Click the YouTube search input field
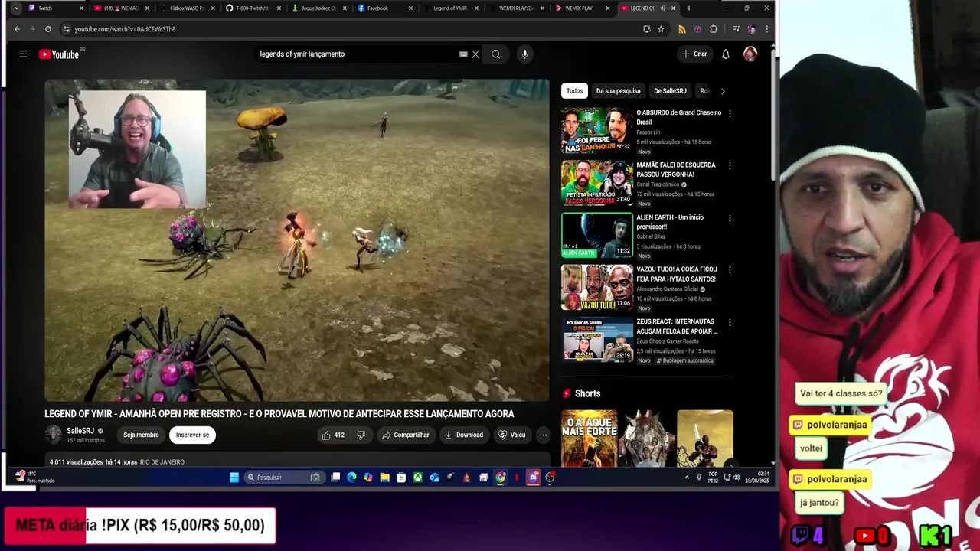This screenshot has height=551, width=980. point(356,54)
